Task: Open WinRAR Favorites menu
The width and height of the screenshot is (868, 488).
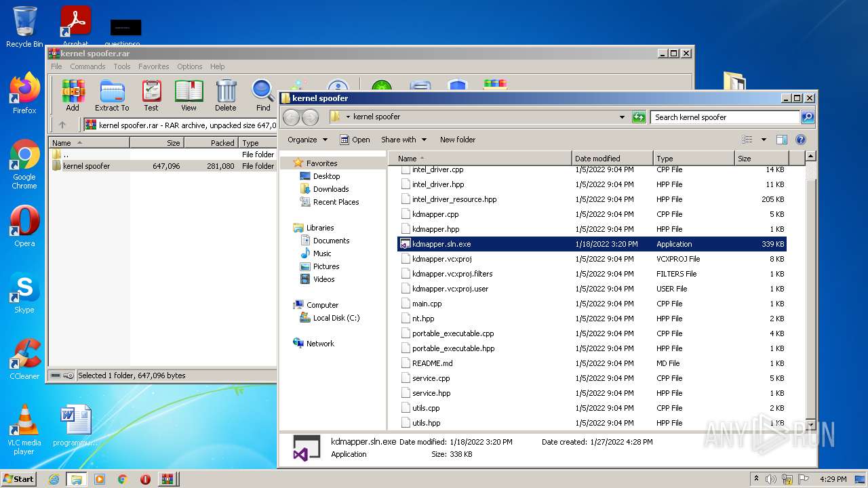Action: (x=154, y=66)
